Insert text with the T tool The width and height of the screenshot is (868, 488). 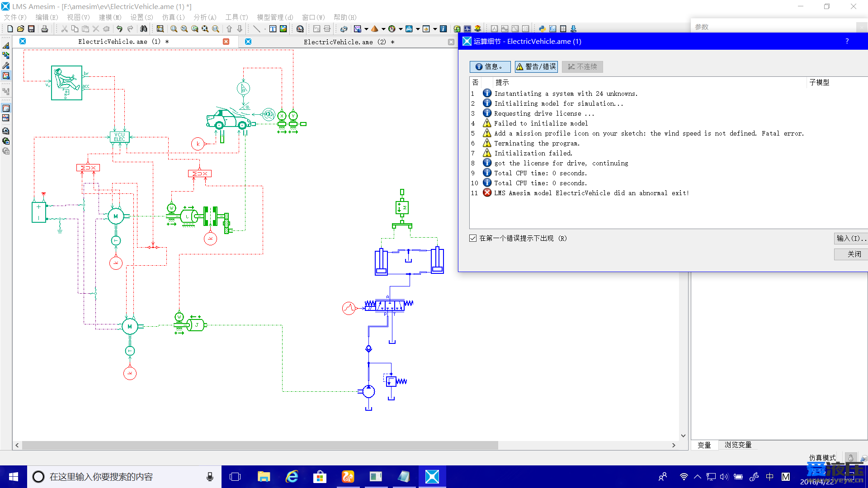[x=273, y=29]
